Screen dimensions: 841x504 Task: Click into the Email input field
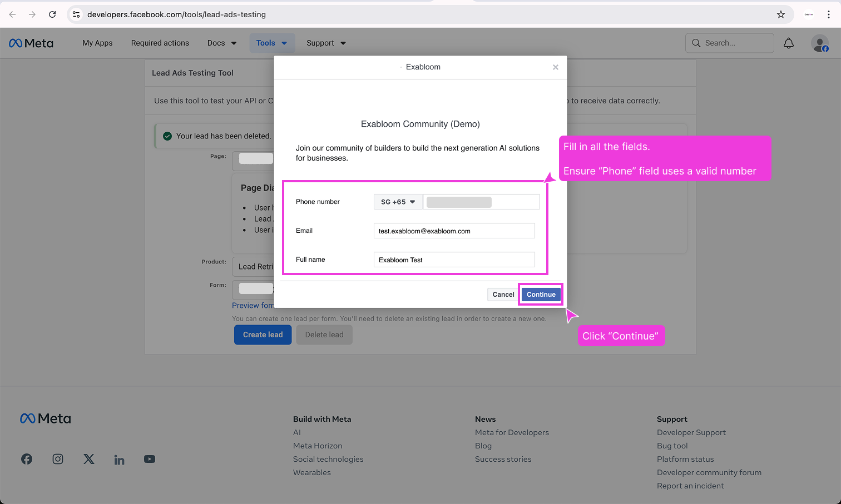tap(454, 231)
